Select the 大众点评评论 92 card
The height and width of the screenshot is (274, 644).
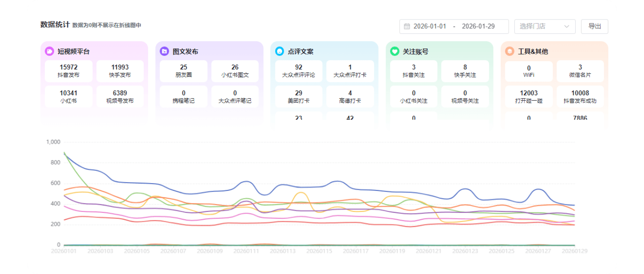click(299, 71)
